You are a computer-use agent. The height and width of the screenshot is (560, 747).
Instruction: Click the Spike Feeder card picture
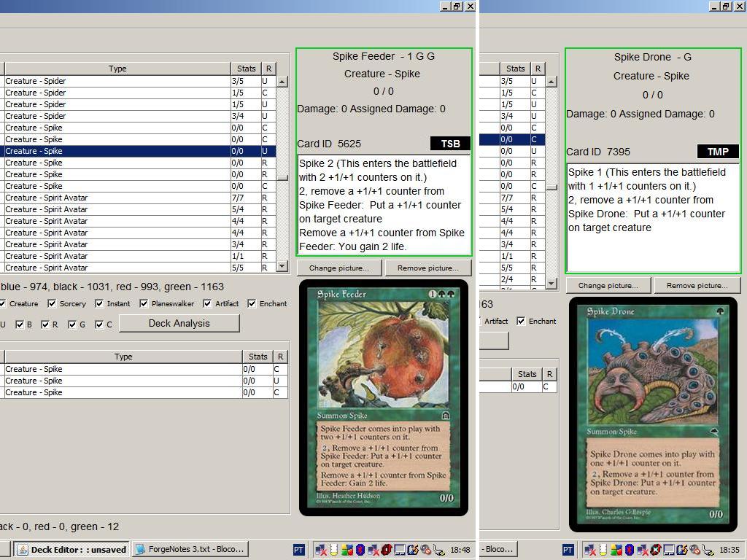click(x=384, y=397)
